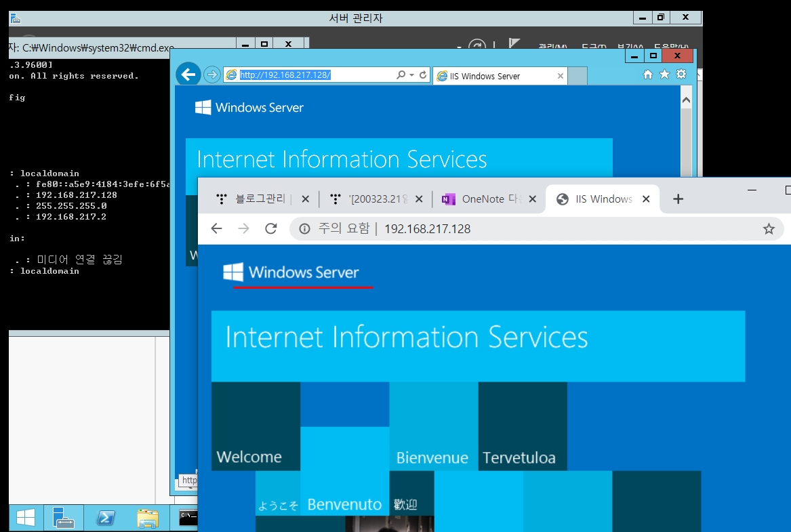Click Internet Explorer's forward arrow button
This screenshot has height=532, width=791.
[212, 75]
